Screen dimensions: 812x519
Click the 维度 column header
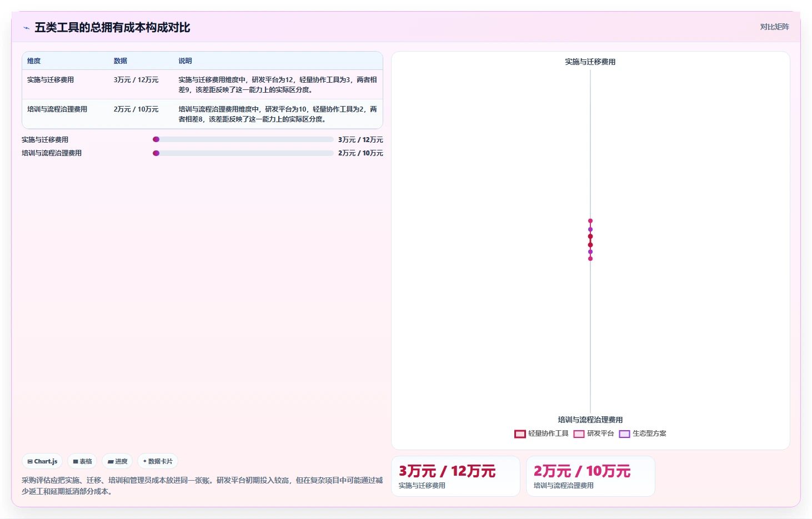(x=34, y=61)
